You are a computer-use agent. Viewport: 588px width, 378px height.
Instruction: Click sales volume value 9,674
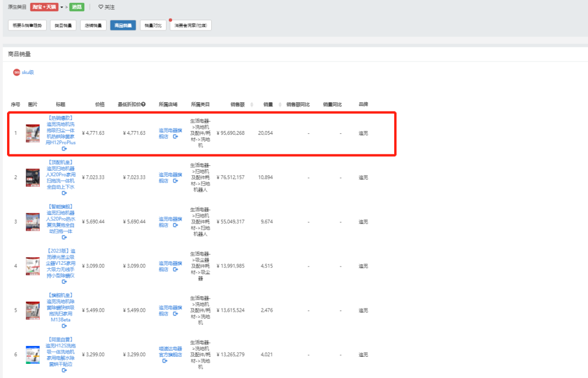(267, 222)
